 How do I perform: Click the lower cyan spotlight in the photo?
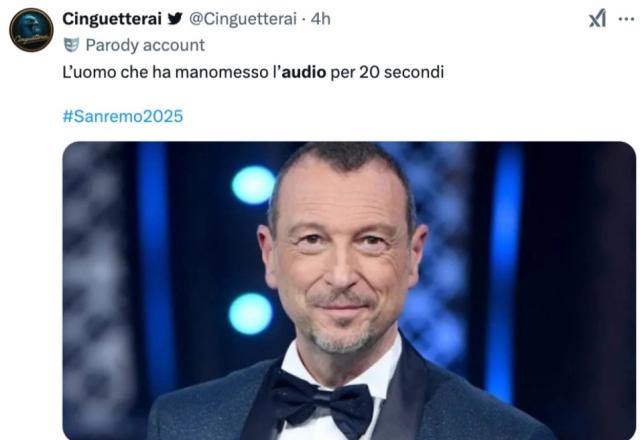click(250, 313)
